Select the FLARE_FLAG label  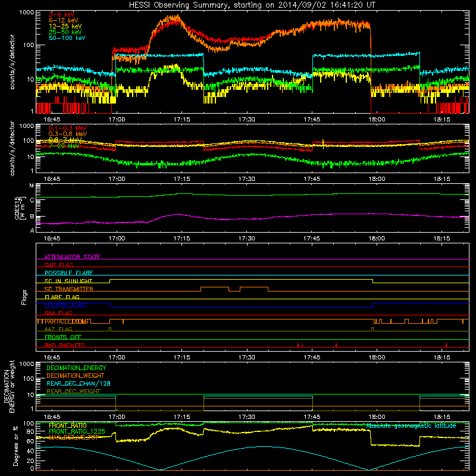(62, 297)
